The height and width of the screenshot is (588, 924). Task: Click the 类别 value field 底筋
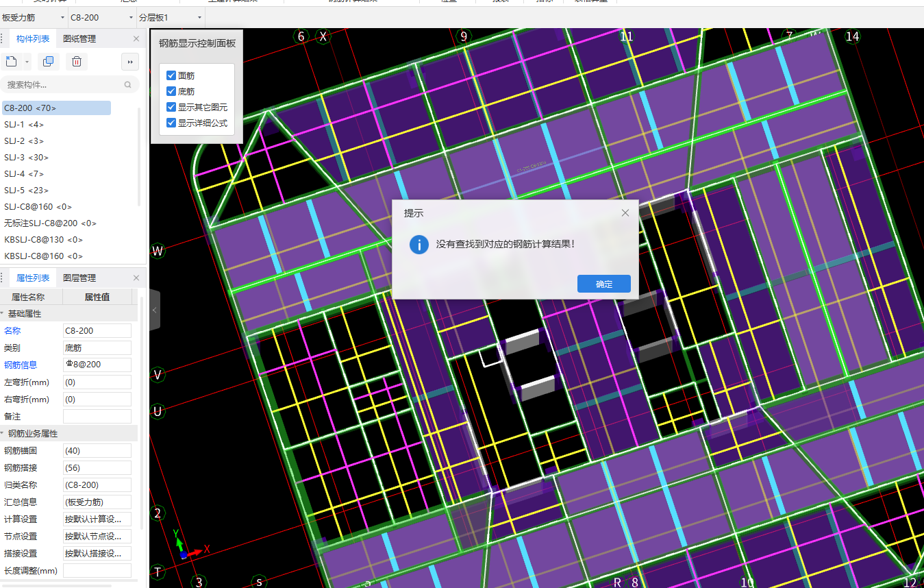(x=97, y=347)
